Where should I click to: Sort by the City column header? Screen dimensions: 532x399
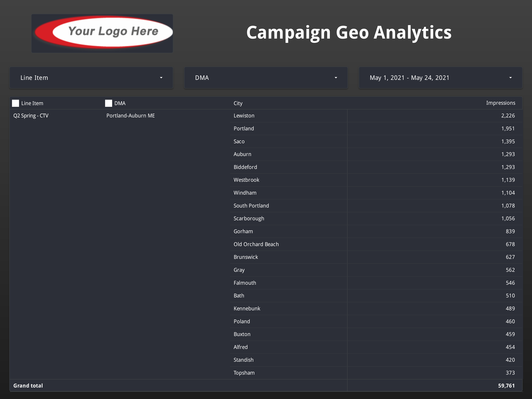click(x=238, y=103)
